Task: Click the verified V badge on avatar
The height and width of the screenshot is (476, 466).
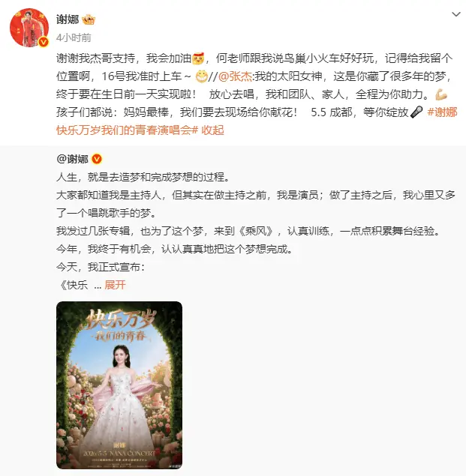Action: 44,42
